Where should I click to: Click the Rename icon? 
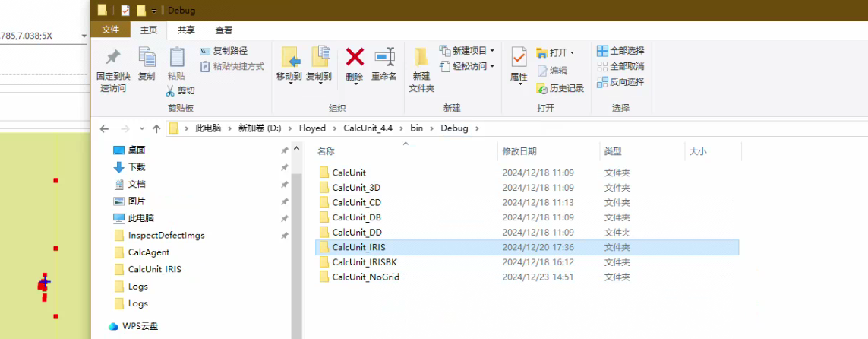tap(384, 58)
